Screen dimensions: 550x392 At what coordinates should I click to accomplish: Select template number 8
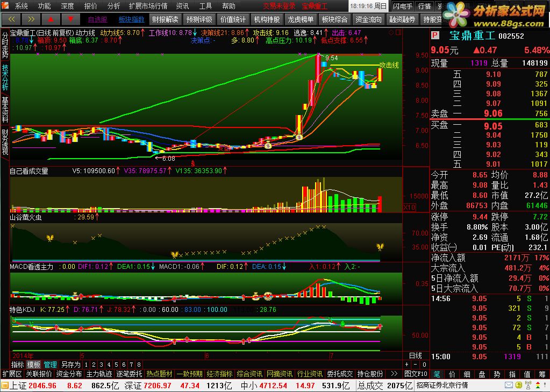coord(139,365)
